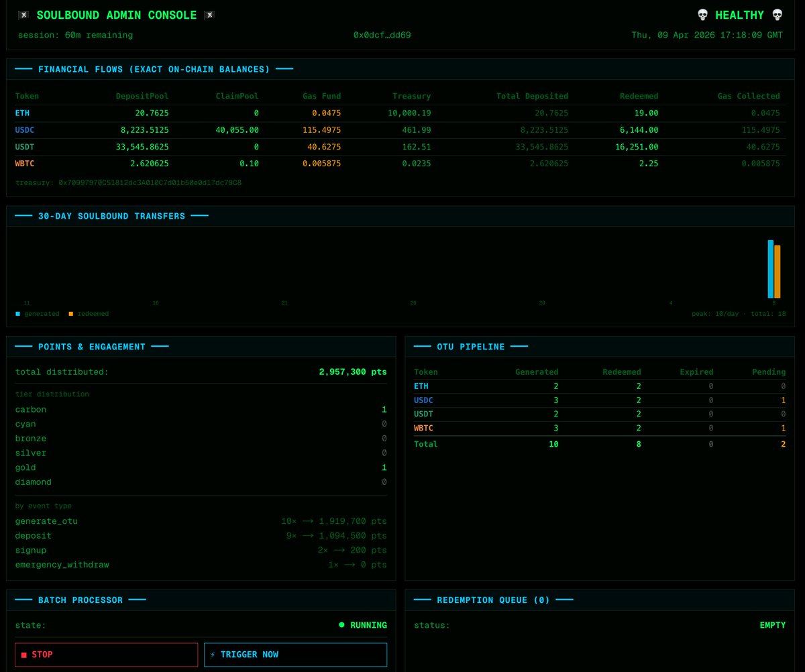The width and height of the screenshot is (805, 672).
Task: Toggle the green RUNNING indicator dot
Action: click(341, 624)
